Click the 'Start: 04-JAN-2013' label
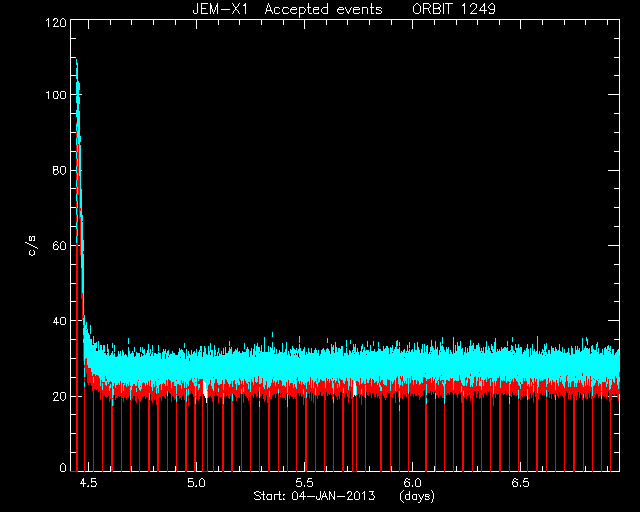Viewport: 640px width, 512px height. coord(314,496)
